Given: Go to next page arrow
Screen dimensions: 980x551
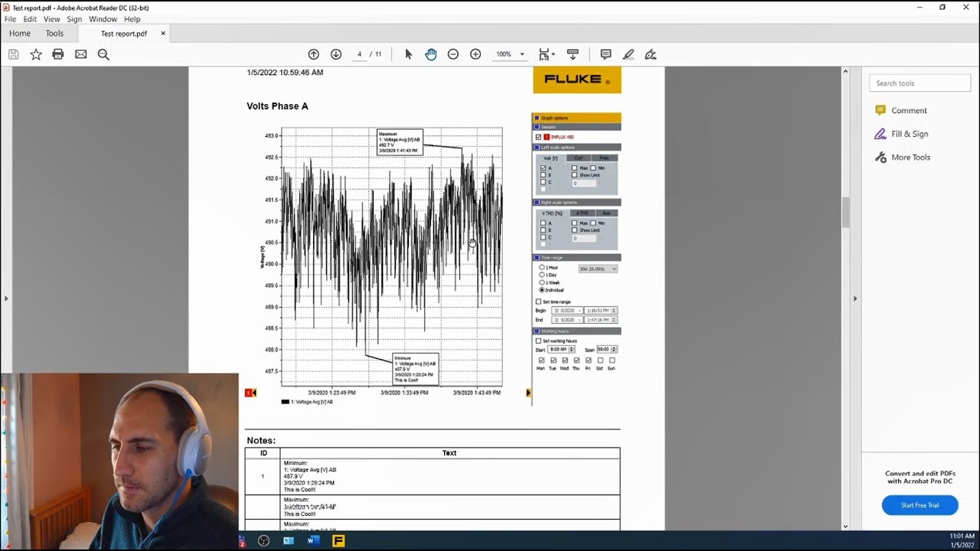Looking at the screenshot, I should coord(336,54).
